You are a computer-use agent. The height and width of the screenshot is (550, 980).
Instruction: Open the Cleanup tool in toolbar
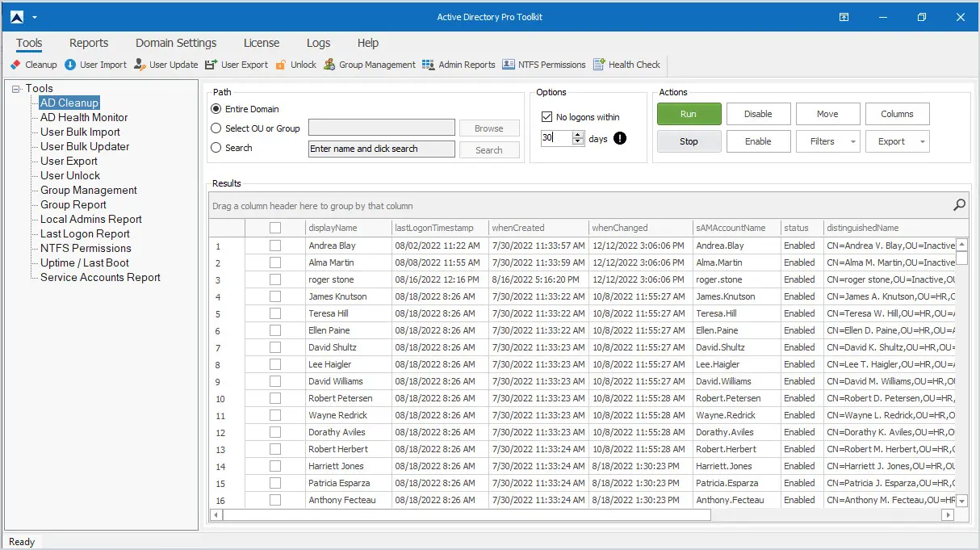(33, 65)
